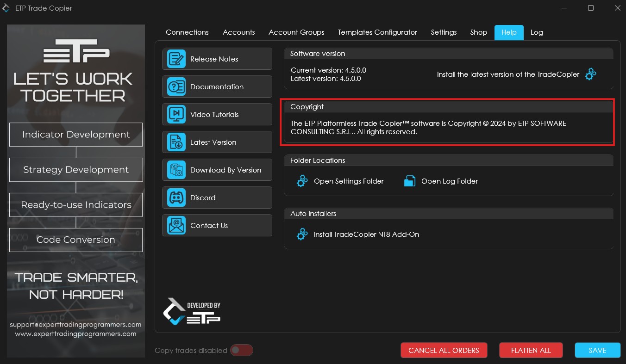Click the Developed By ETP logo

click(x=192, y=311)
